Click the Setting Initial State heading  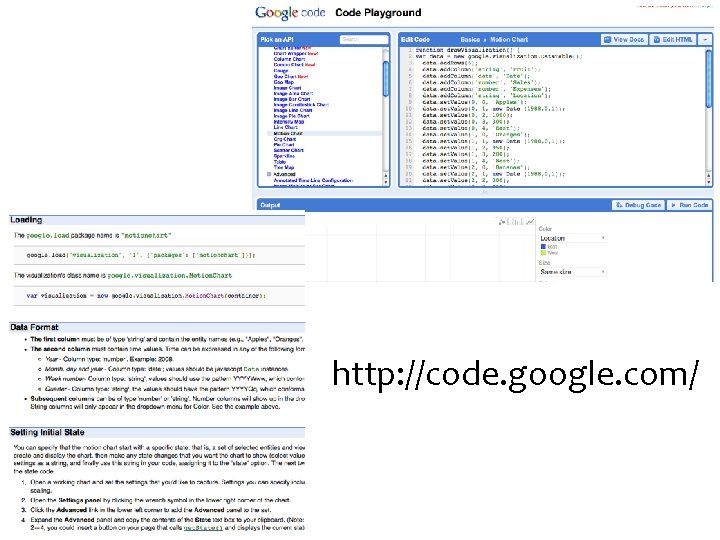tap(47, 433)
